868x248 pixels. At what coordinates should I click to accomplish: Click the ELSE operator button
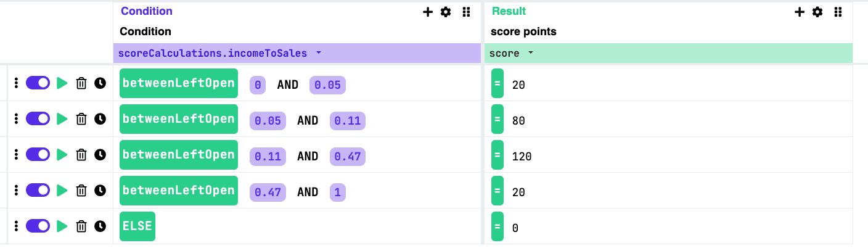137,226
